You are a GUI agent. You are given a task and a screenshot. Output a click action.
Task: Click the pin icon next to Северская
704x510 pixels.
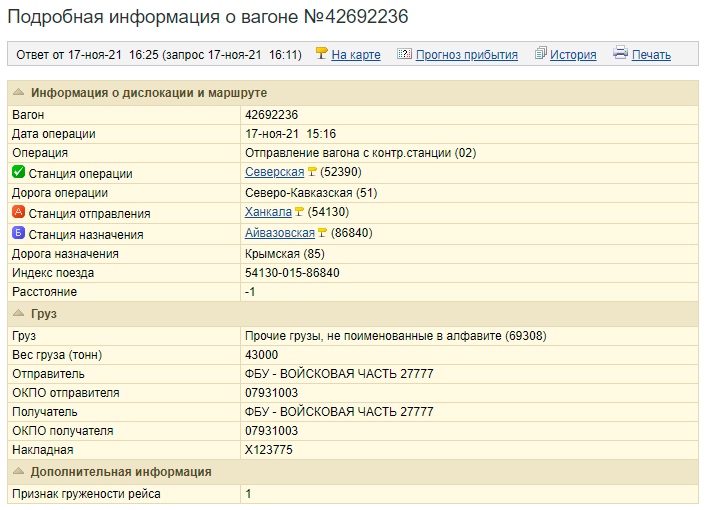[312, 173]
